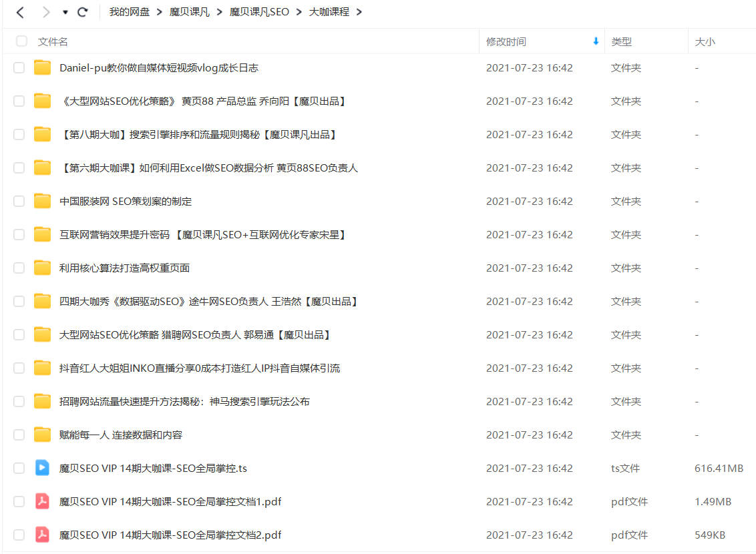756x554 pixels.
Task: Expand the chevron after 魔贝课凡SEO
Action: tap(299, 12)
